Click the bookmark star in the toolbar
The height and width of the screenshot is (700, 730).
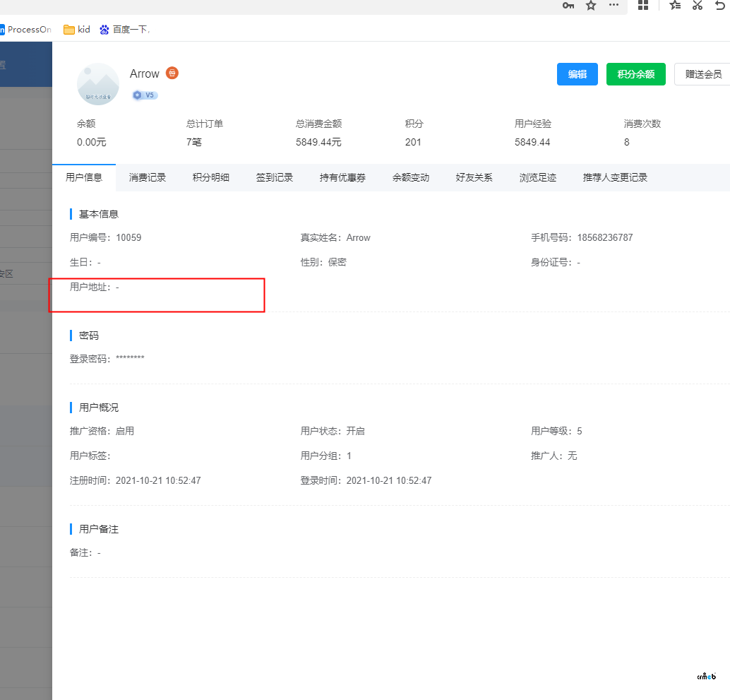591,6
